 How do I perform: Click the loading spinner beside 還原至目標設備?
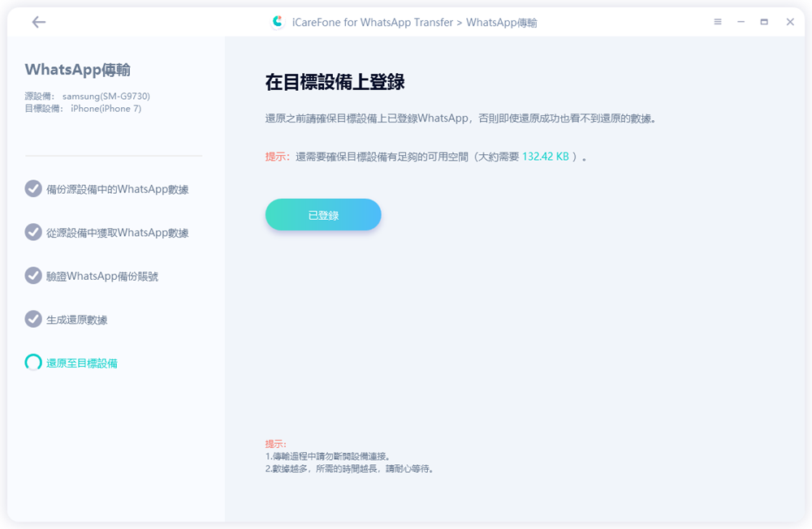click(33, 363)
